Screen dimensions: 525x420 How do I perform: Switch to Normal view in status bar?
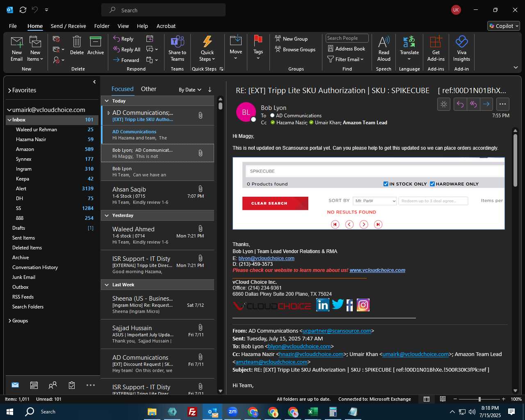427,399
